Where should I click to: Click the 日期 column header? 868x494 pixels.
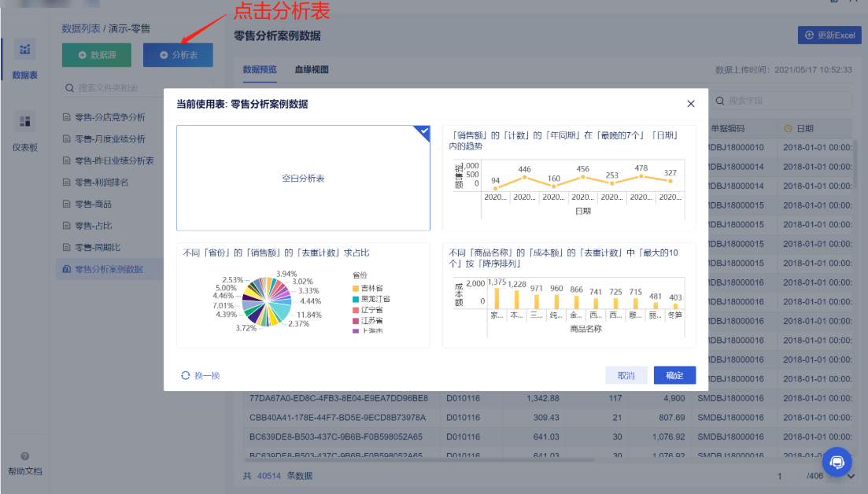pyautogui.click(x=805, y=128)
